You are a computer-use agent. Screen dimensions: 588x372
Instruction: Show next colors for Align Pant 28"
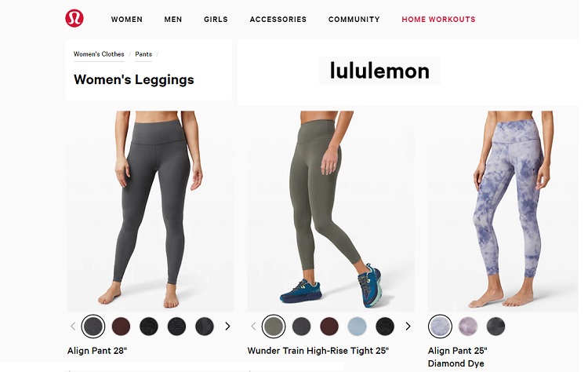tap(227, 326)
